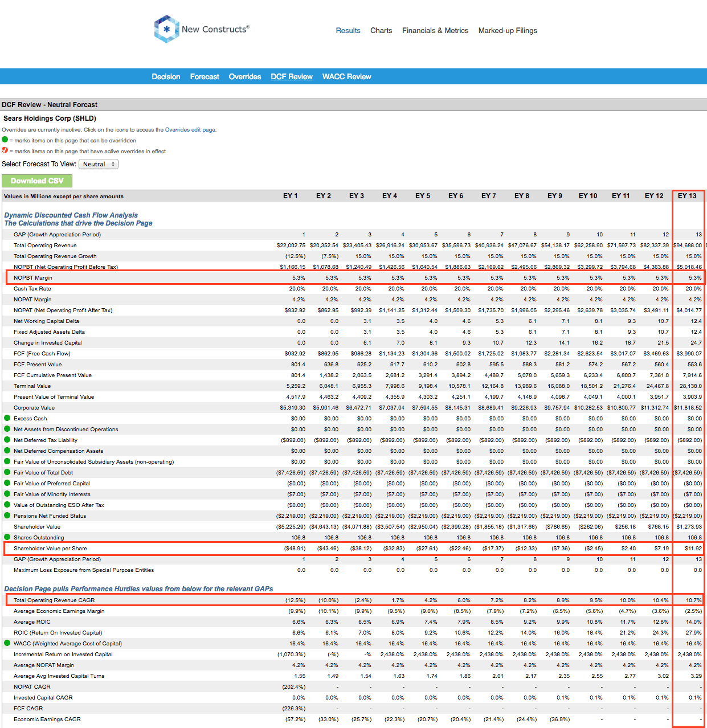Click the green override icon for Net Deferred Tax Liability

click(7, 440)
